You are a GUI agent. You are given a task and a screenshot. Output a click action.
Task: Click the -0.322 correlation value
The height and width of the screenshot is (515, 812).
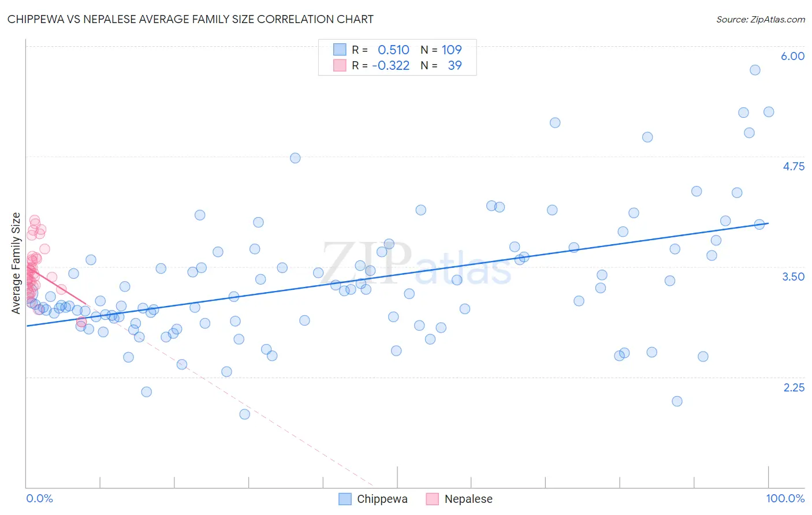coord(391,65)
